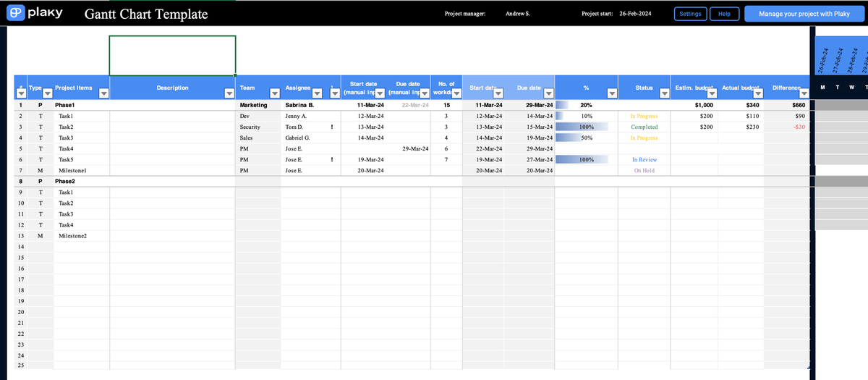This screenshot has width=868, height=380.
Task: Click the priority exclamation mark on Task5 row
Action: [331, 159]
